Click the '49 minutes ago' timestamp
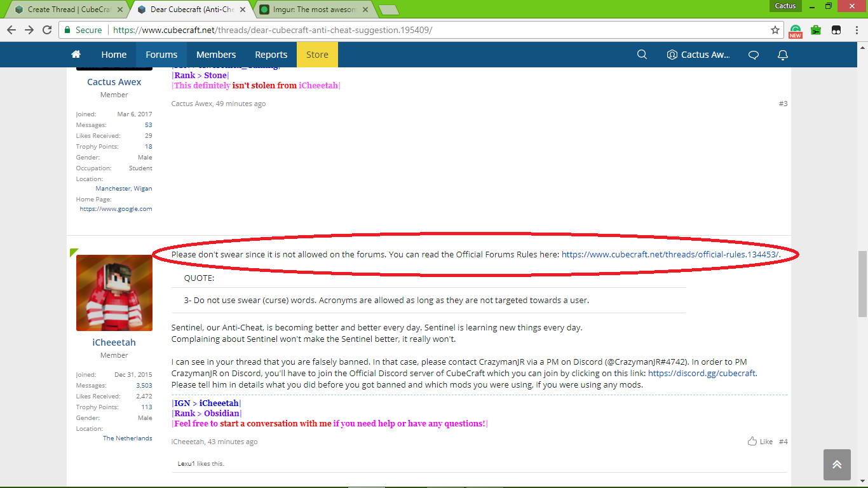This screenshot has height=488, width=868. pyautogui.click(x=241, y=104)
